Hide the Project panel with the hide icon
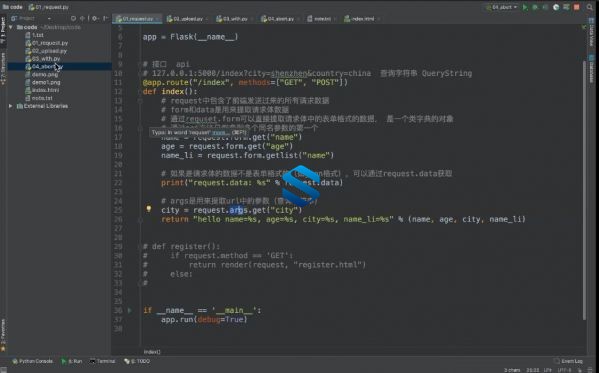The width and height of the screenshot is (599, 373). 105,18
